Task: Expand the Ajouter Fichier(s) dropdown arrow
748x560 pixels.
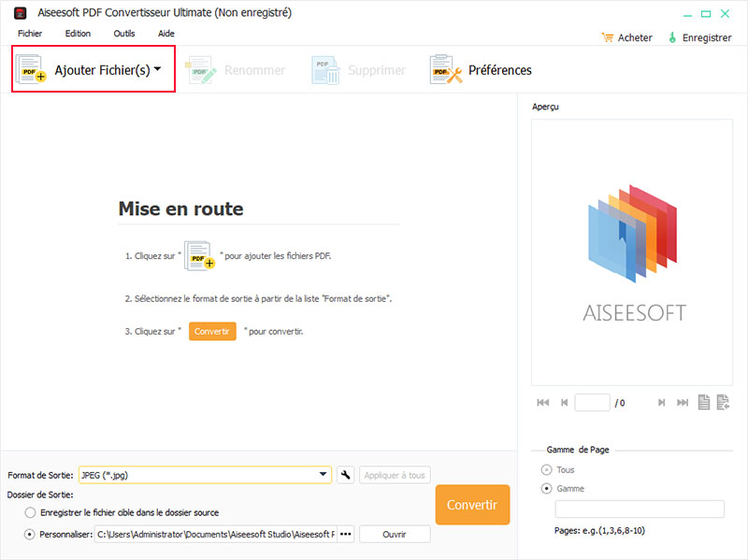Action: pyautogui.click(x=157, y=68)
